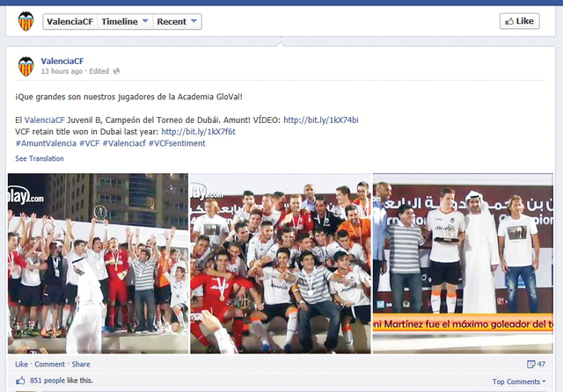Click Share below the post photos

pos(81,365)
